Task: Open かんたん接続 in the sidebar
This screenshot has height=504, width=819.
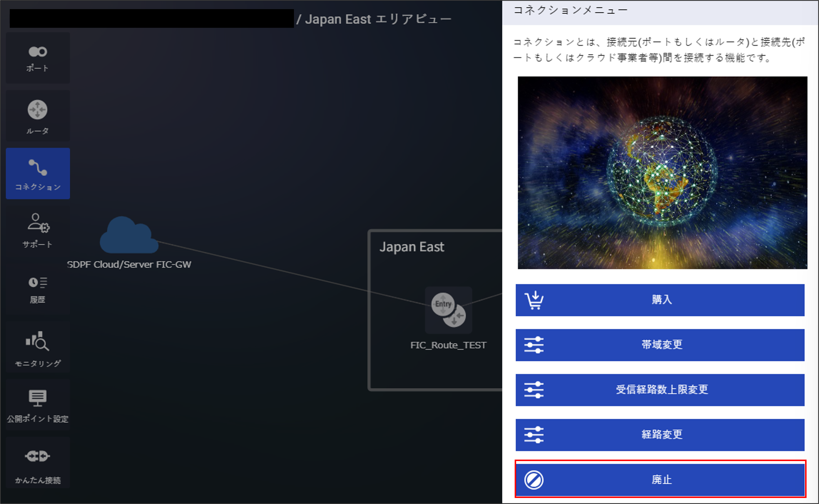Action: tap(38, 463)
